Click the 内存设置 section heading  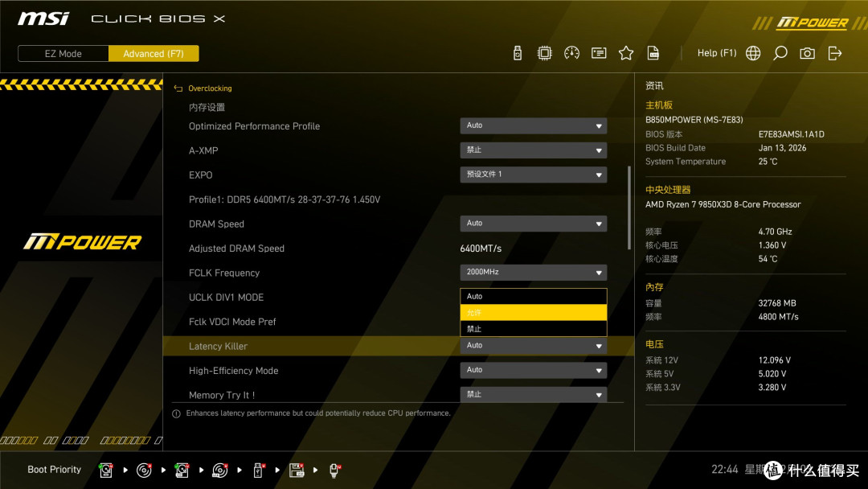click(207, 108)
